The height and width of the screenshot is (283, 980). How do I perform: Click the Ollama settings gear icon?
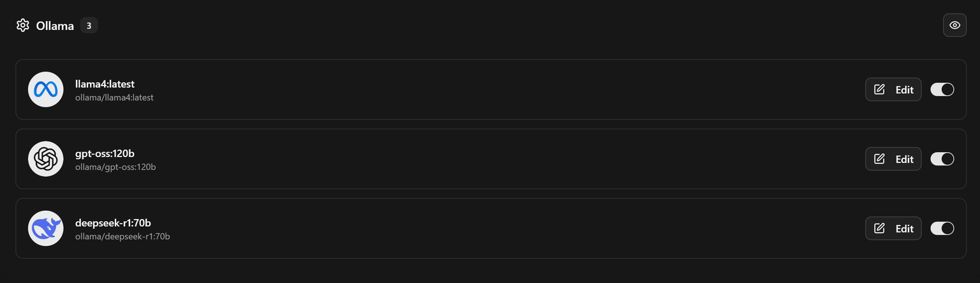(x=23, y=26)
